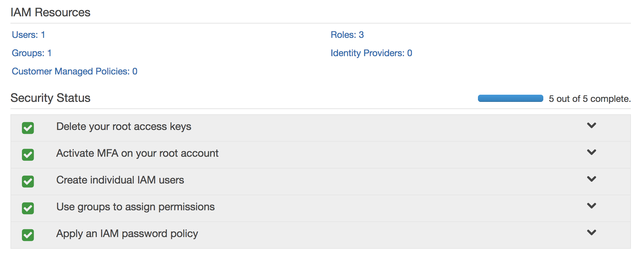
Task: Open the Groups: 1 link
Action: 32,53
